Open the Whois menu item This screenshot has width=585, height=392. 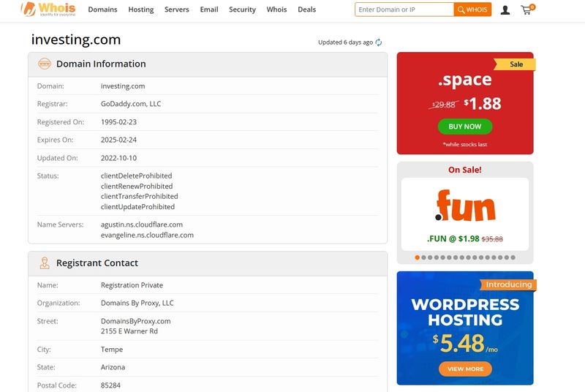[x=276, y=10]
